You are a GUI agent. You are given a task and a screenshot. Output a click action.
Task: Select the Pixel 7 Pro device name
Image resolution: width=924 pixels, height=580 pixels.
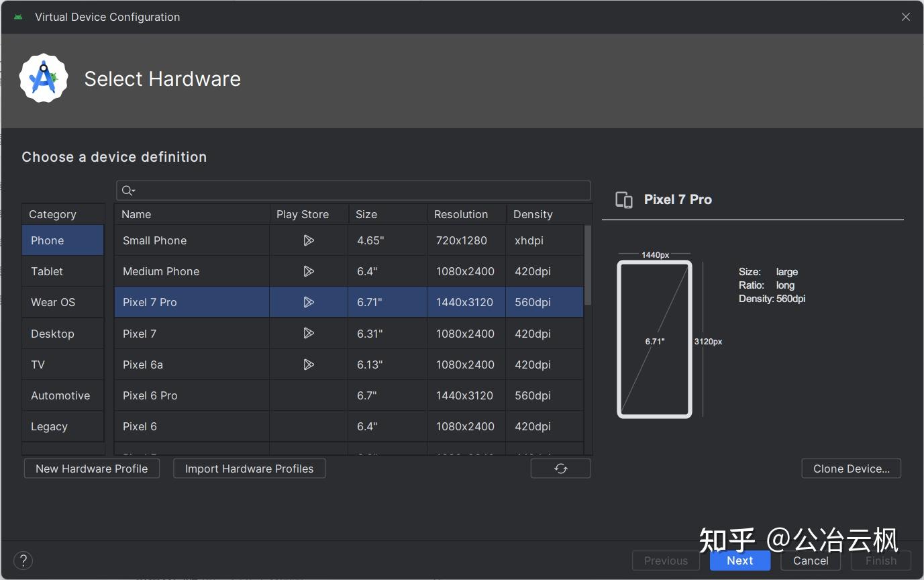150,302
